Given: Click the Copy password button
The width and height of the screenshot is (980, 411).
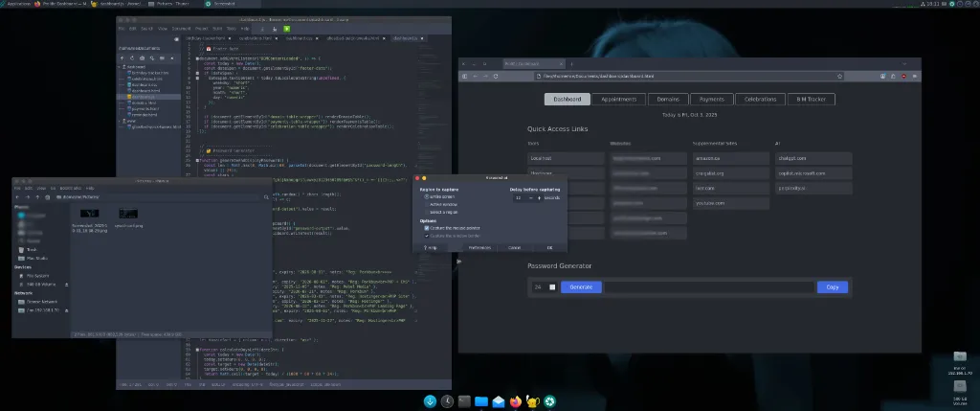Looking at the screenshot, I should tap(832, 286).
